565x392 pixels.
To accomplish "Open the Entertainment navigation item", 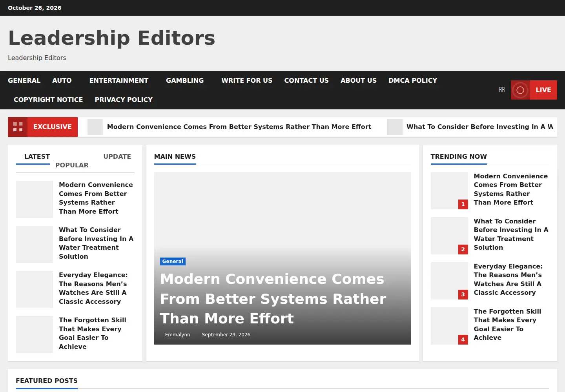I will [x=119, y=80].
